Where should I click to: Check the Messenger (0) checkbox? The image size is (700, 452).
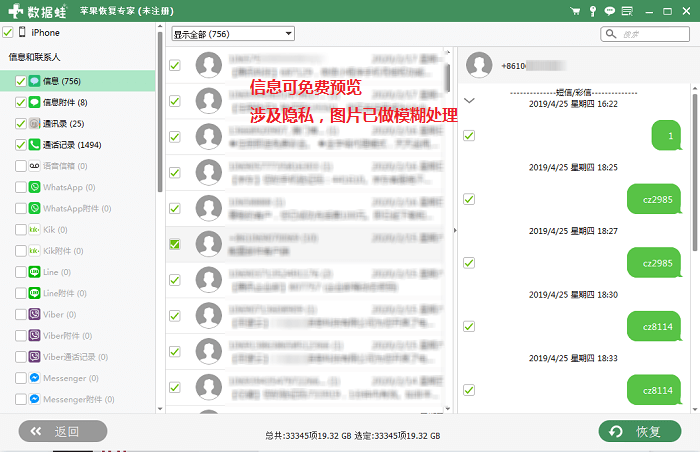pyautogui.click(x=21, y=378)
